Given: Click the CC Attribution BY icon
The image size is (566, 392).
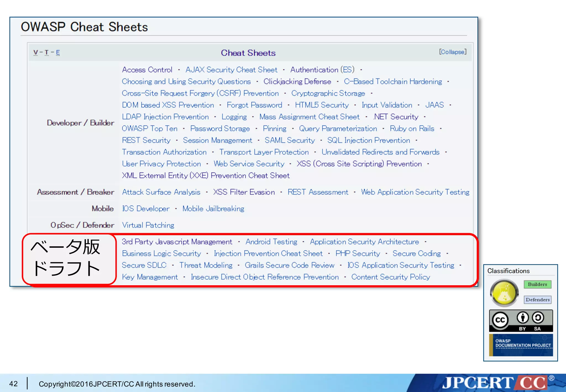Looking at the screenshot, I should pos(522,318).
